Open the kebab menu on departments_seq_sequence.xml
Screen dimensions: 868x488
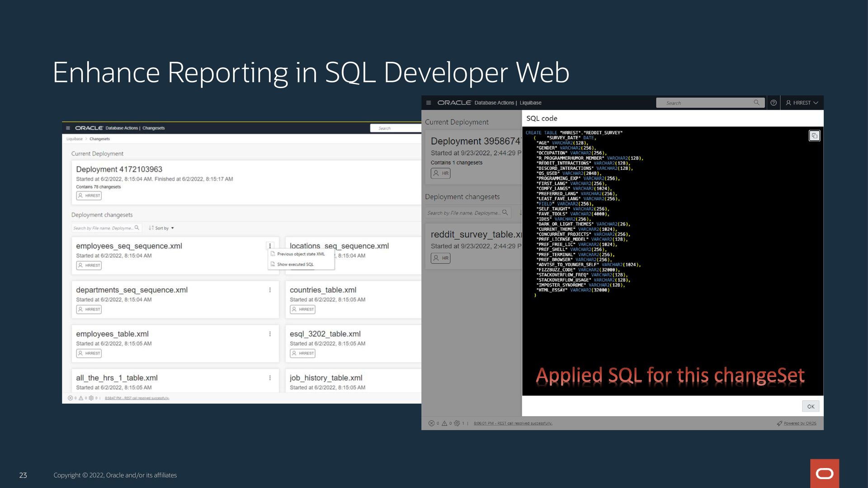tap(270, 290)
